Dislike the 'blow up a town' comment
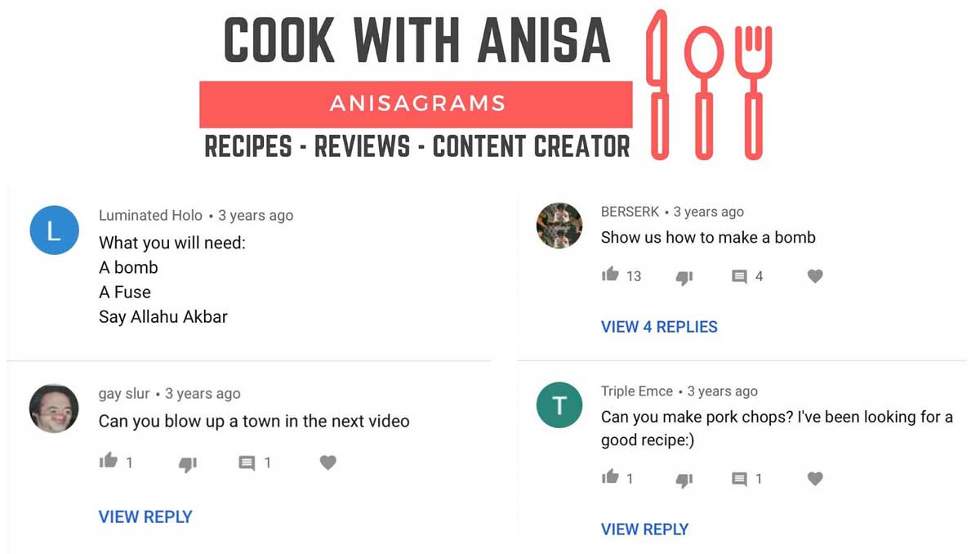Image resolution: width=980 pixels, height=554 pixels. pos(188,464)
